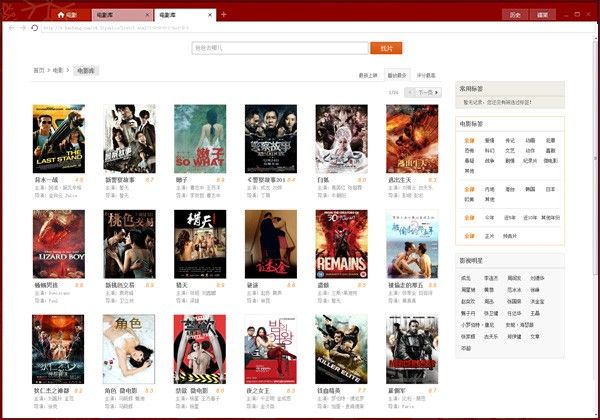Click the 背水一战 title link
Image resolution: width=600 pixels, height=420 pixels.
(46, 180)
